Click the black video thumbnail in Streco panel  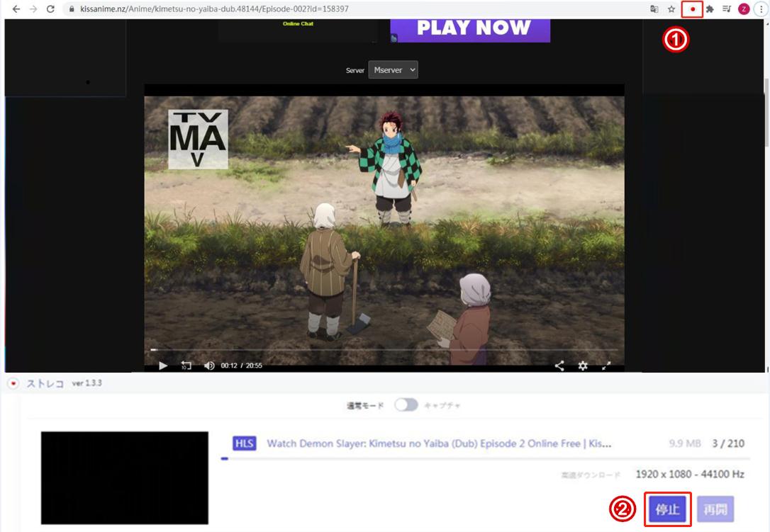pyautogui.click(x=125, y=478)
